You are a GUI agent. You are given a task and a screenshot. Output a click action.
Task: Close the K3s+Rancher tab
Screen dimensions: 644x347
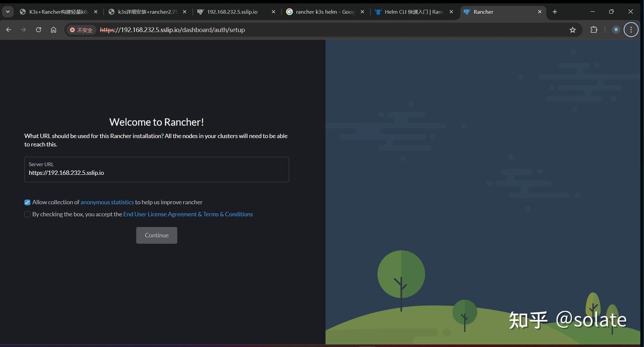[95, 12]
